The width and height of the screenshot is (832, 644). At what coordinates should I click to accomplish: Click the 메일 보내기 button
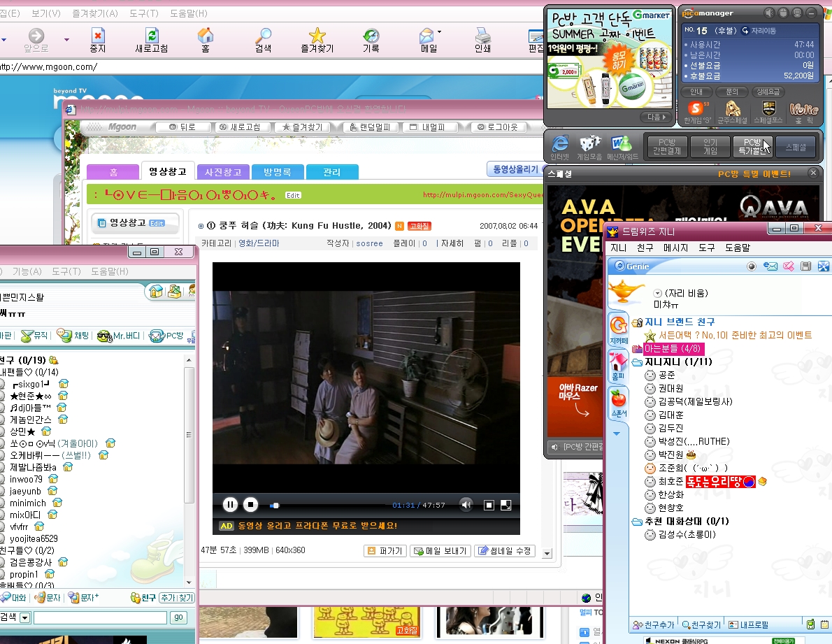[x=440, y=550]
